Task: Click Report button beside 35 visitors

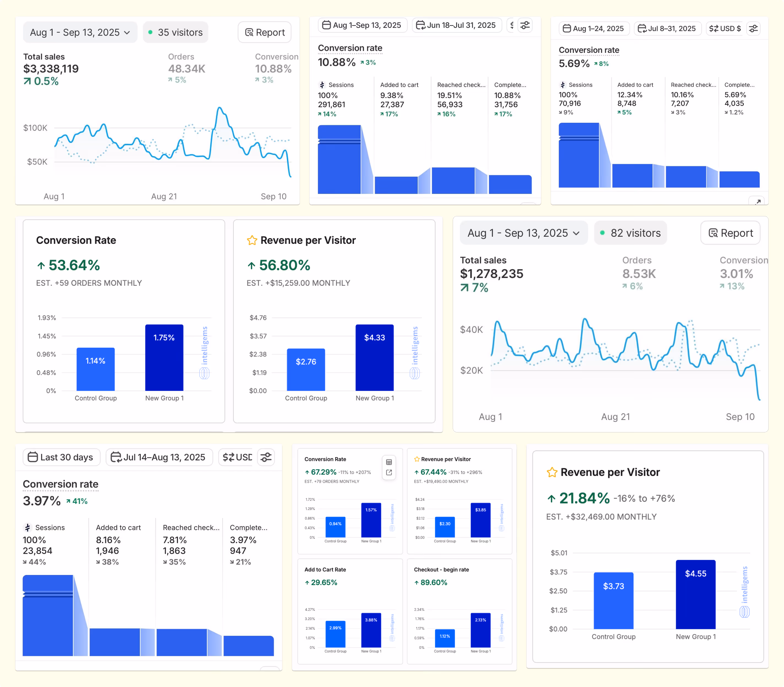Action: [265, 32]
